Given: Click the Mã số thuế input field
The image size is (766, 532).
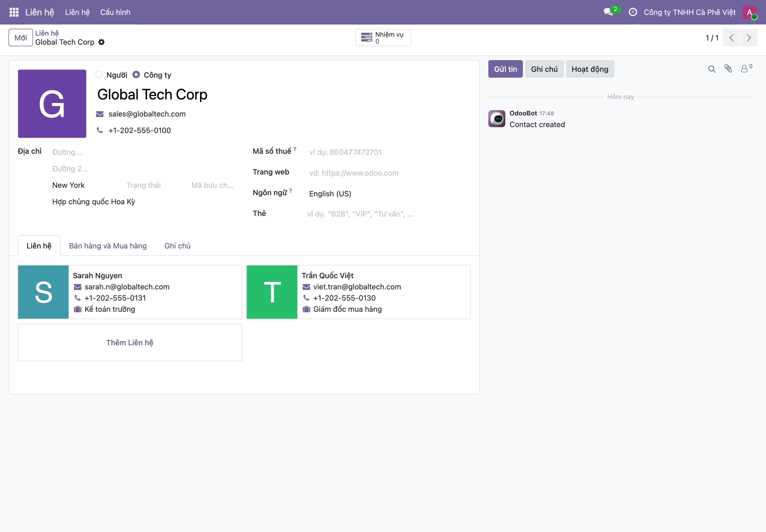Looking at the screenshot, I should 388,152.
